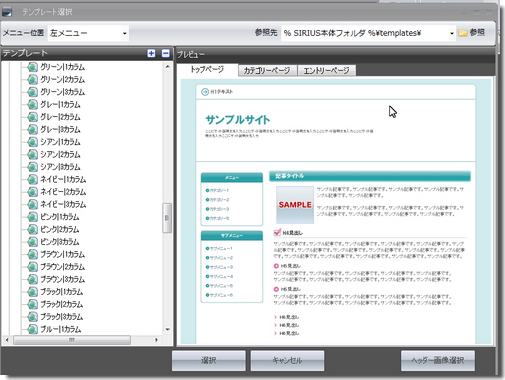This screenshot has height=380, width=505.
Task: Select the ブラック|2カラム template
Action: (x=62, y=305)
